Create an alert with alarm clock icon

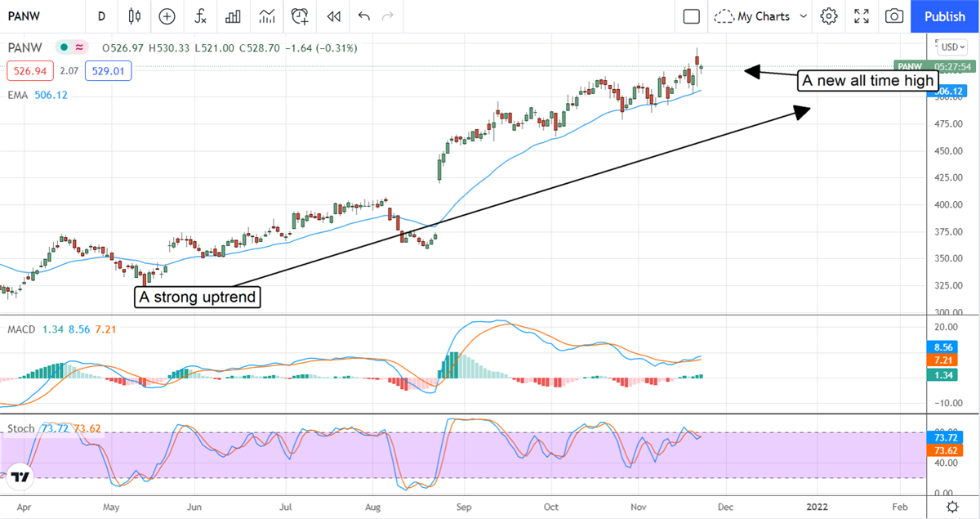(x=300, y=16)
